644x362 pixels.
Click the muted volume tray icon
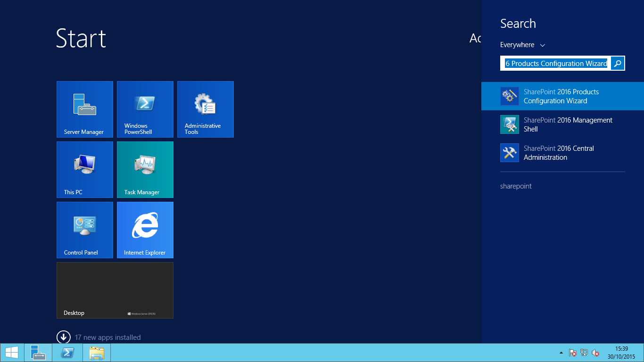pyautogui.click(x=595, y=353)
